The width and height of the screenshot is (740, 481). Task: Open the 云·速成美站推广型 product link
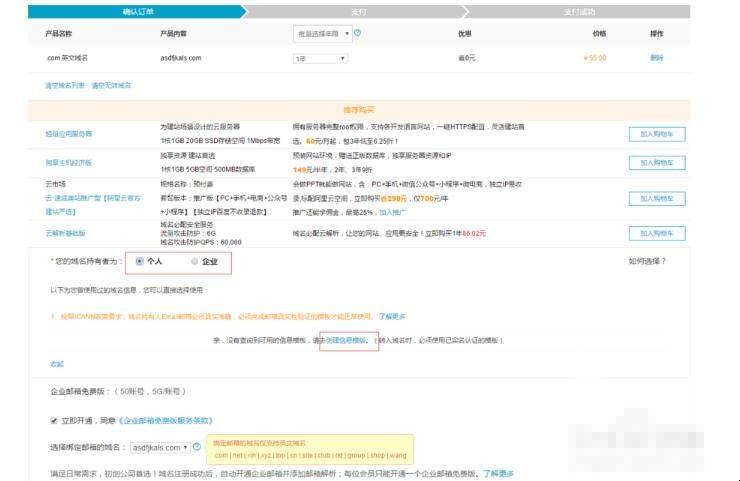pyautogui.click(x=93, y=205)
